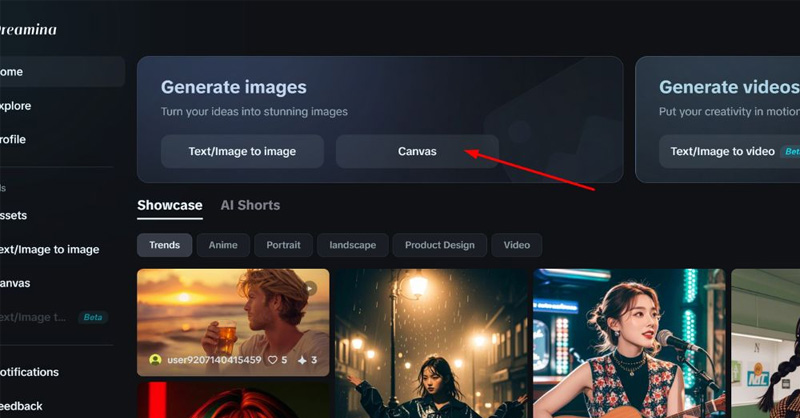Click the play icon on beach thumbnail
This screenshot has height=418, width=800.
(x=310, y=288)
